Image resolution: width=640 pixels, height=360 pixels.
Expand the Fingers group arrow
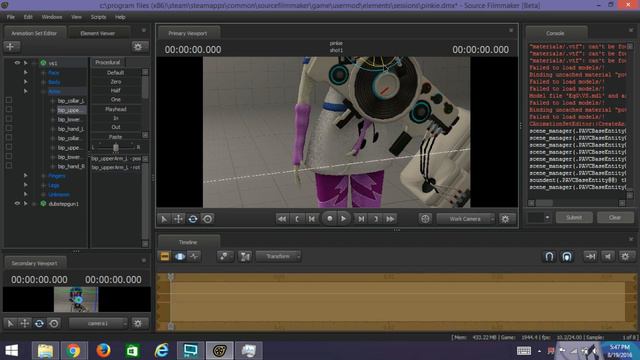[x=25, y=176]
